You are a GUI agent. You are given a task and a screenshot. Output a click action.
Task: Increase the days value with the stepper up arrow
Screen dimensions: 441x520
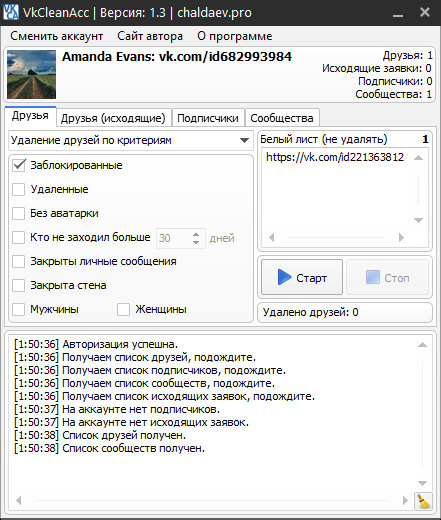pyautogui.click(x=196, y=234)
